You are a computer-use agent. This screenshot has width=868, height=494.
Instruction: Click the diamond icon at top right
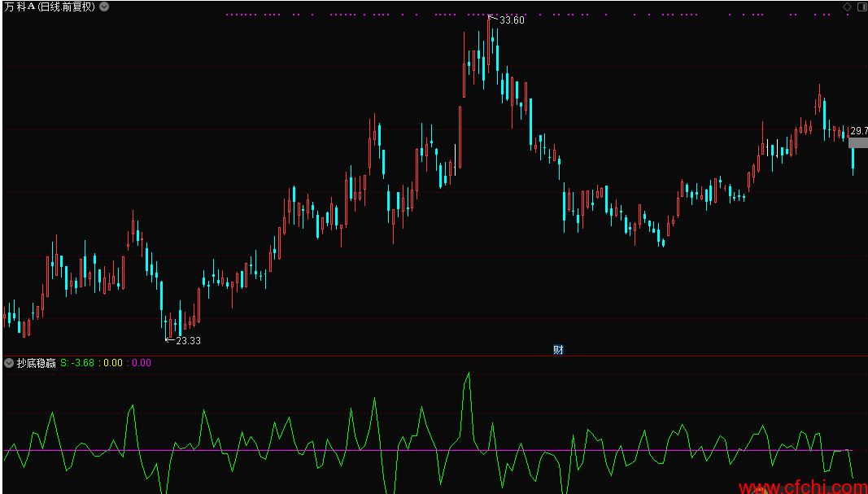click(847, 7)
